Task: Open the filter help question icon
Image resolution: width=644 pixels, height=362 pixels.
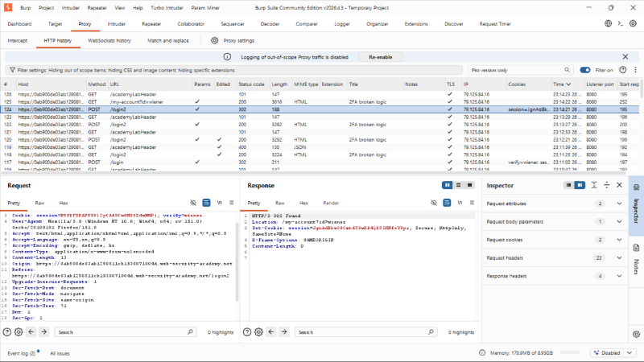Action: pyautogui.click(x=622, y=70)
